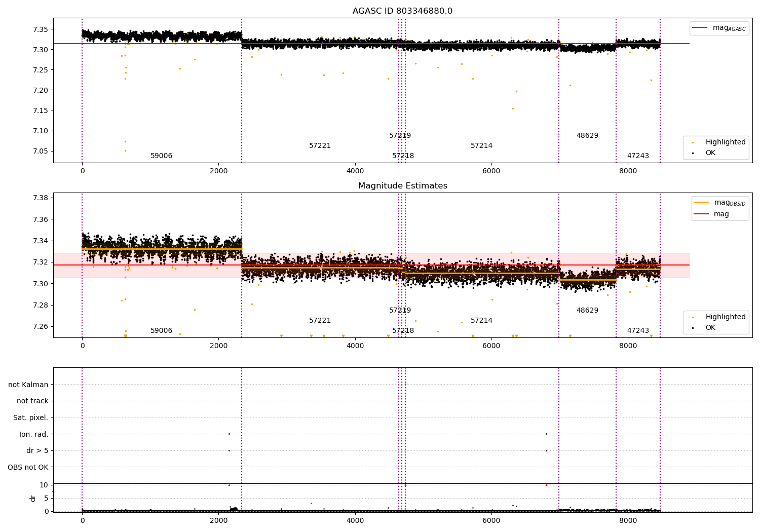This screenshot has width=760, height=532.
Task: Select the red 'mag' legend entry in the middle plot
Action: (711, 214)
